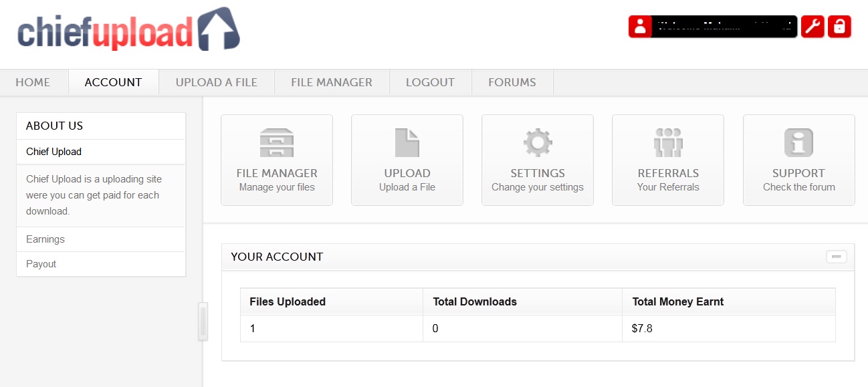868x387 pixels.
Task: Select the ACCOUNT tab
Action: [x=114, y=82]
